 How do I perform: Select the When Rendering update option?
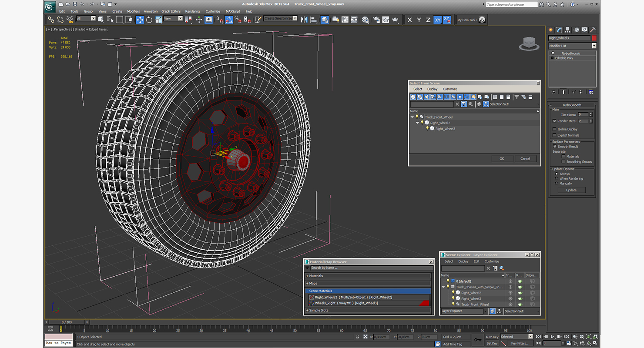coord(557,179)
